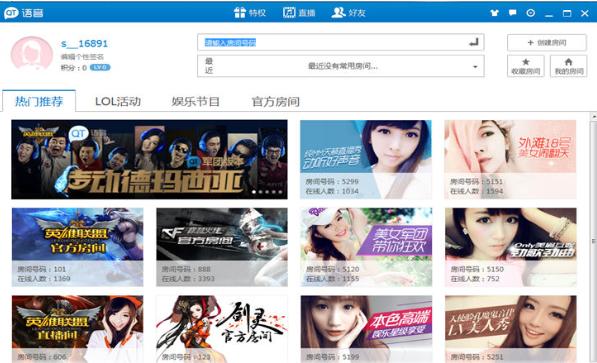
Task: Open room 5299 thumbnail
Action: 366,159
